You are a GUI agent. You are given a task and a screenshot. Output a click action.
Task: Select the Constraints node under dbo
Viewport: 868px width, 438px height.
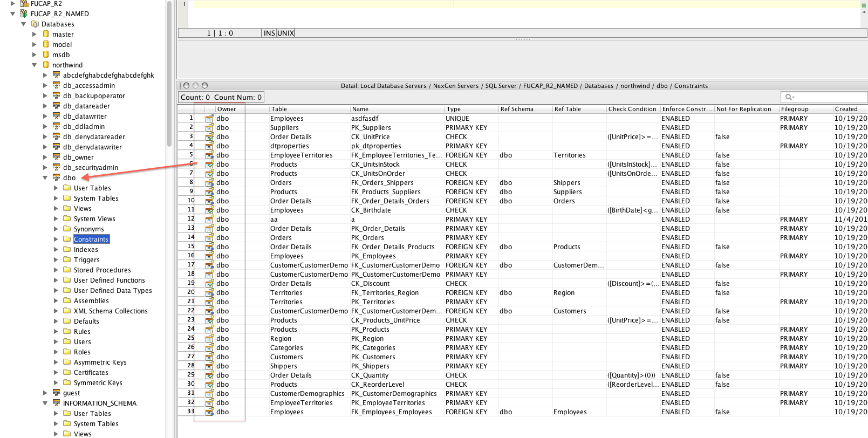click(x=91, y=239)
